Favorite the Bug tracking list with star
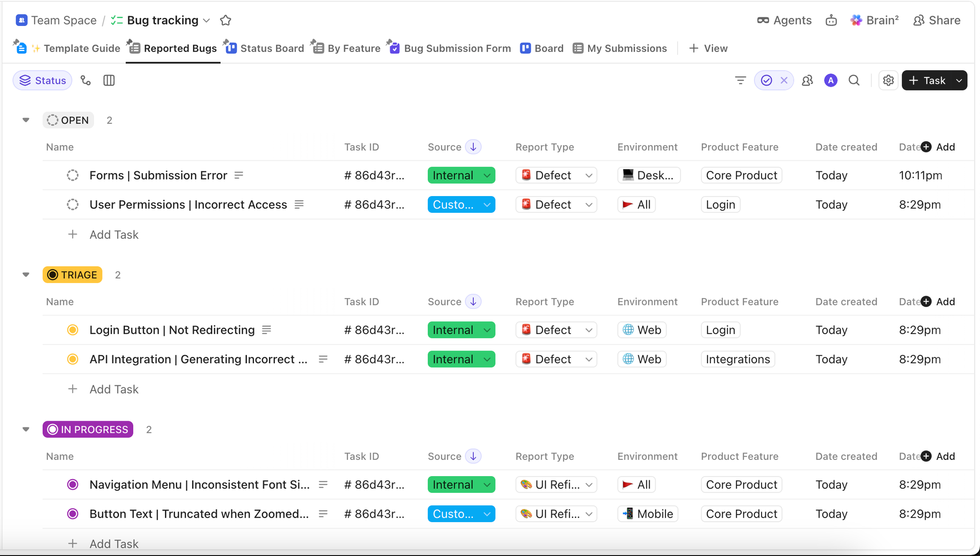 (x=225, y=20)
